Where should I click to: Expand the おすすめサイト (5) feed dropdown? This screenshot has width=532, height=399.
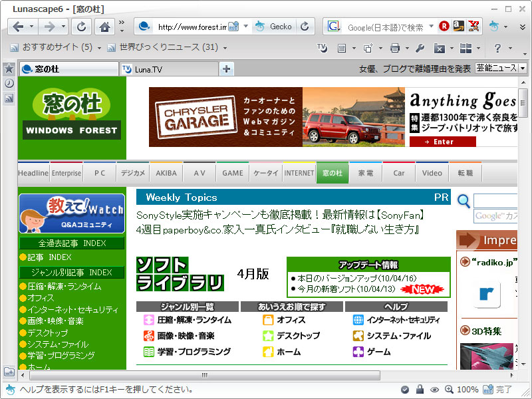click(99, 48)
